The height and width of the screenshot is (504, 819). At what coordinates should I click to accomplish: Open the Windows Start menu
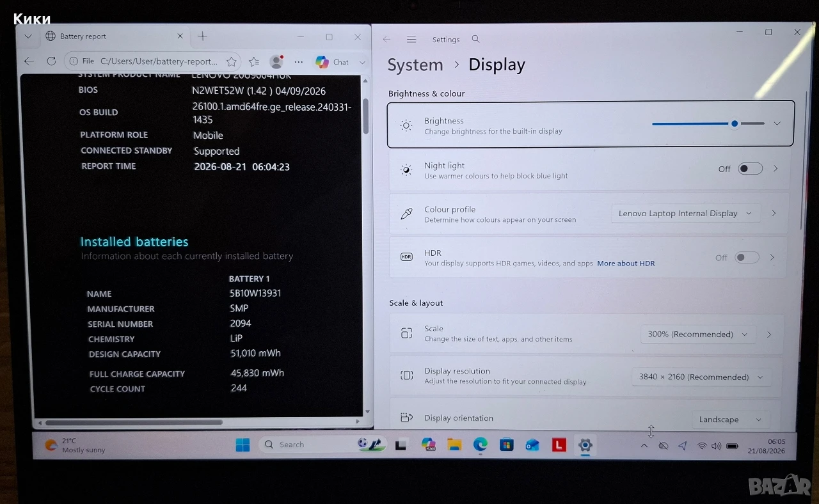point(243,445)
